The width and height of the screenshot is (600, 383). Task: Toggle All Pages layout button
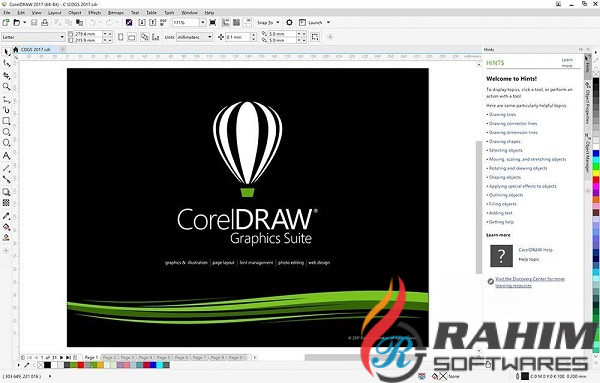click(144, 37)
